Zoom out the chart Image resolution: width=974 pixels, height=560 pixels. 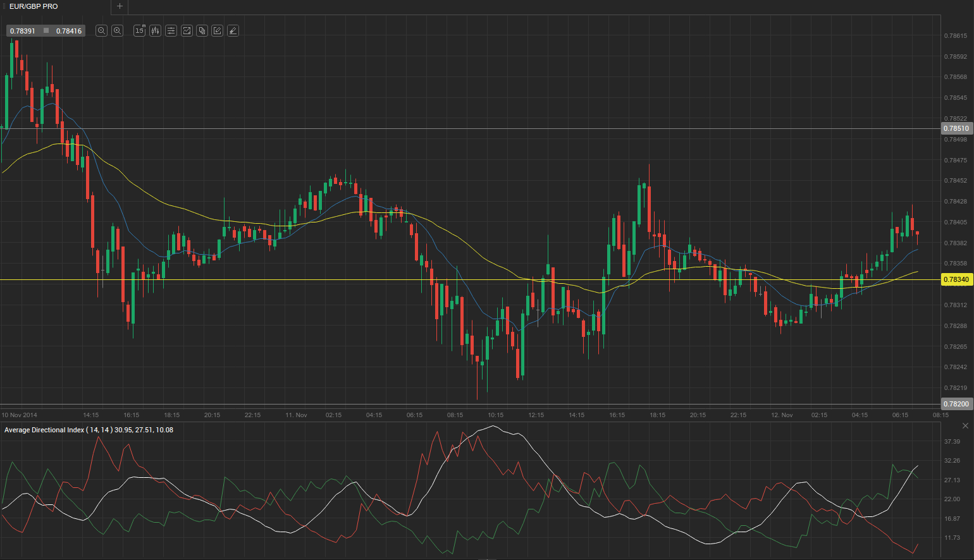101,30
